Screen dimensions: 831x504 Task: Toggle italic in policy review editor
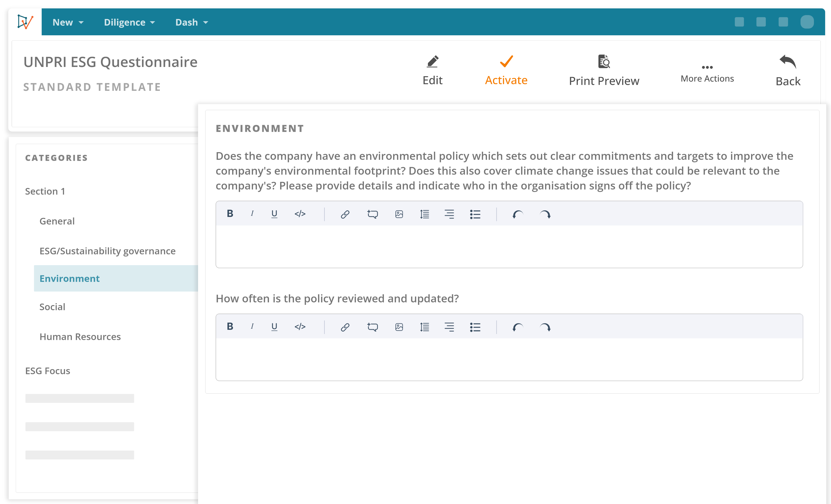tap(252, 326)
